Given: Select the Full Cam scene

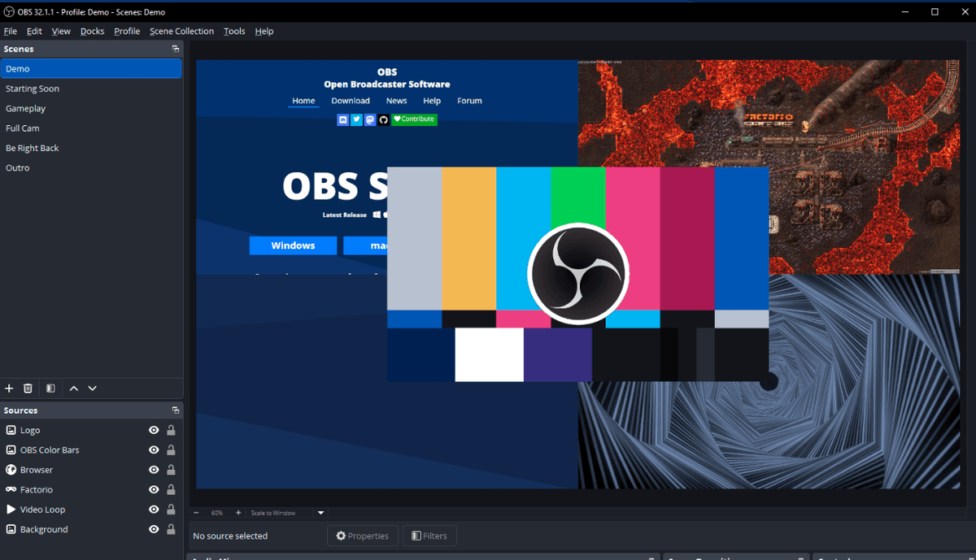Looking at the screenshot, I should tap(91, 128).
